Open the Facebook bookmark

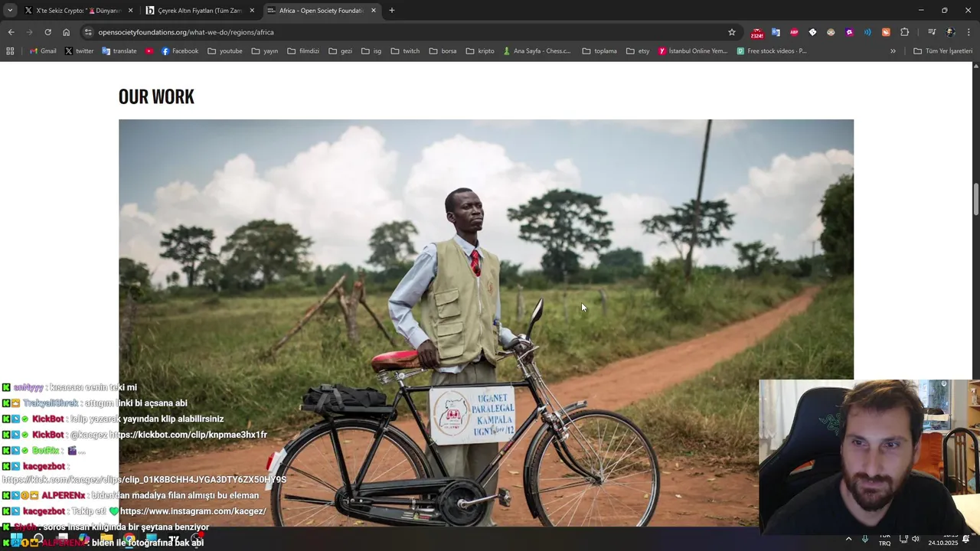pos(180,51)
